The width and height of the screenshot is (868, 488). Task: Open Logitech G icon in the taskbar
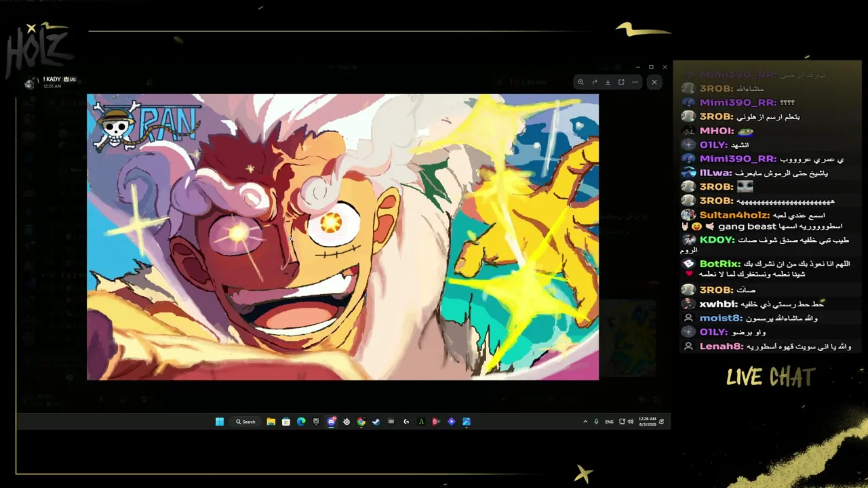pos(406,422)
